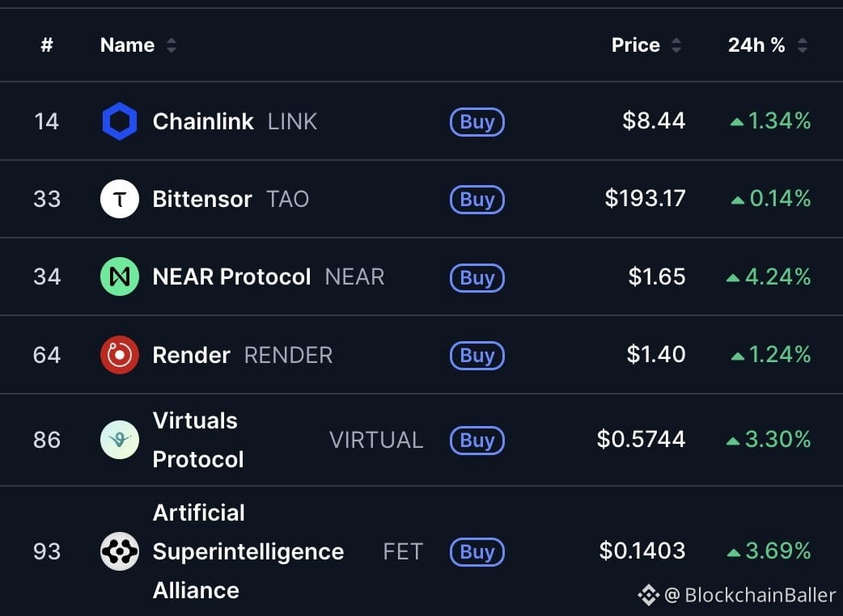Viewport: 843px width, 616px height.
Task: Sort the list by Name arrows
Action: coord(171,45)
